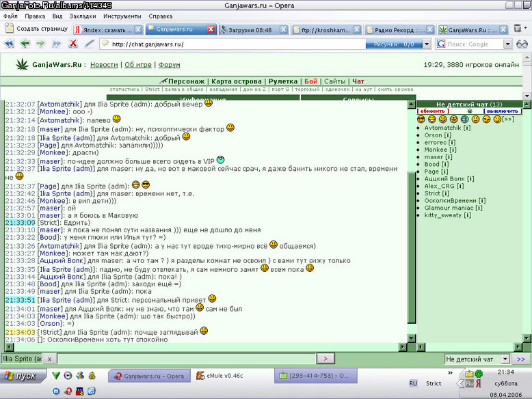The height and width of the screenshot is (399, 532).
Task: Click the wand icon beside the address bar
Action: [89, 44]
